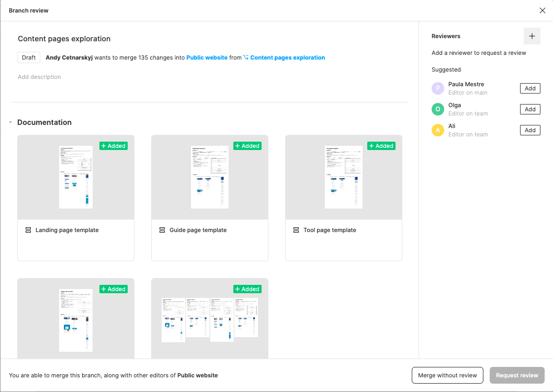Collapse the Documentation section
Viewport: 553px width, 392px height.
pyautogui.click(x=10, y=122)
